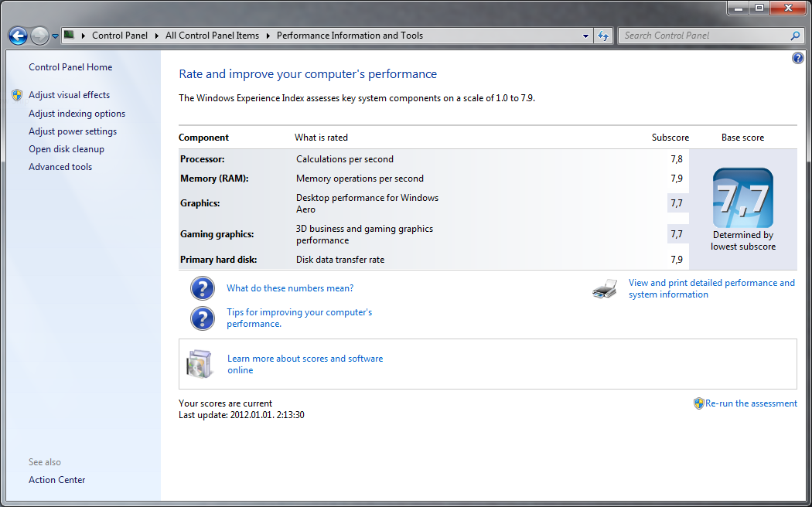Open Advanced tools
The height and width of the screenshot is (507, 812).
click(60, 167)
